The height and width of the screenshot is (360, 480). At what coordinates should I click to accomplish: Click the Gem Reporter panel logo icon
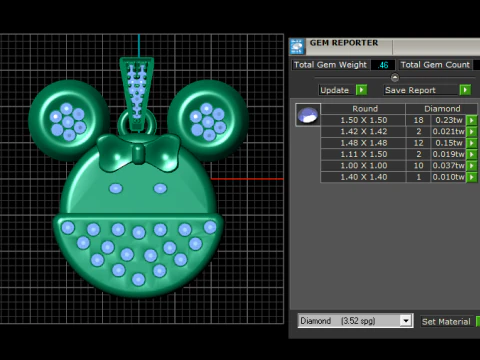(297, 46)
